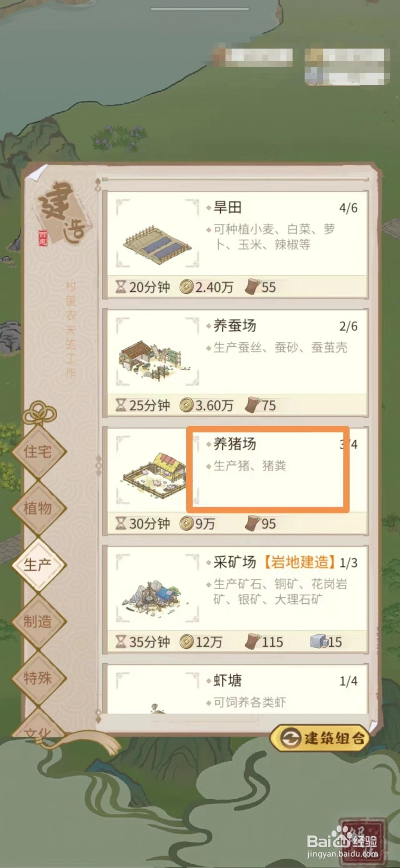Tap the hourglass icon on 养猪场 row

pyautogui.click(x=120, y=523)
